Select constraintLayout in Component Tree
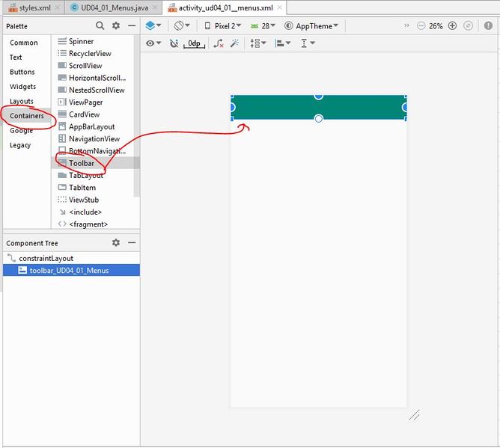500x448 pixels. [x=71, y=258]
